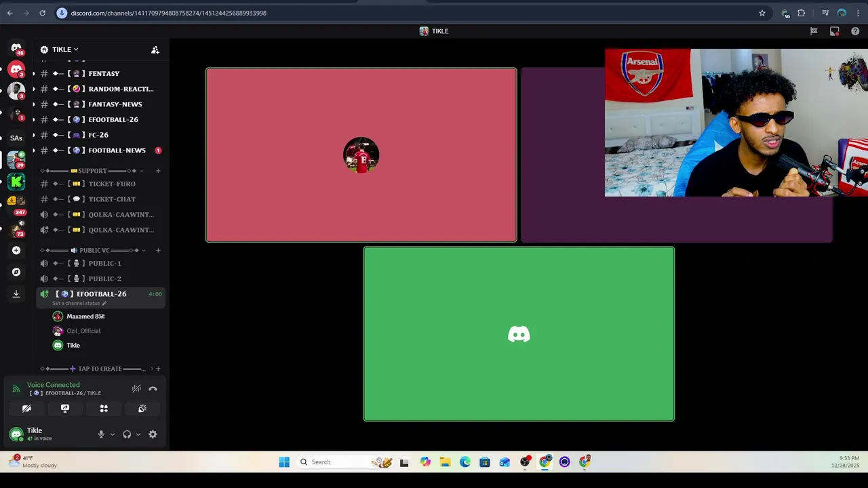
Task: Open FC-26 channel
Action: click(100, 135)
